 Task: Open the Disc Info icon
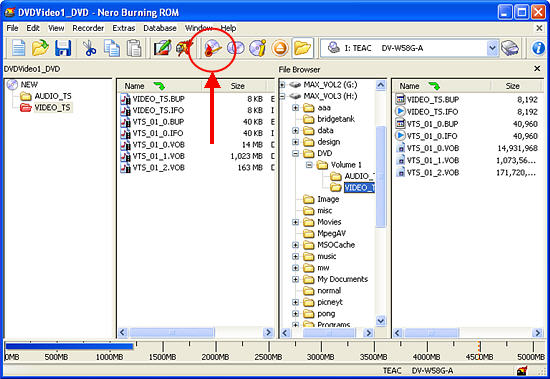click(258, 48)
